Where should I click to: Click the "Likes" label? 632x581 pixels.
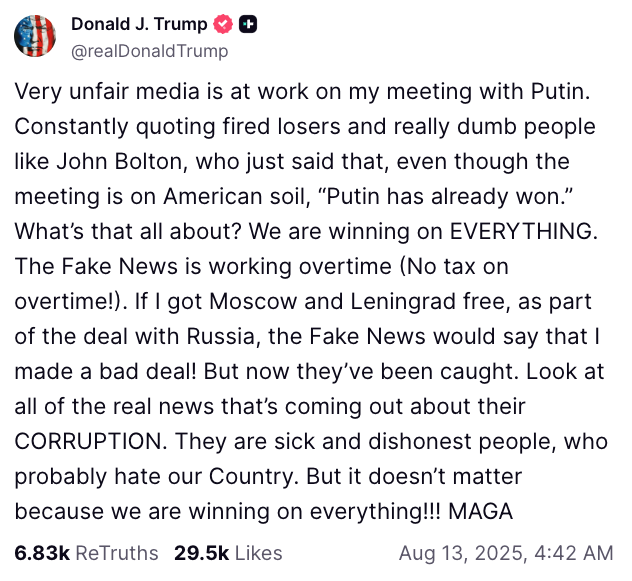point(257,553)
